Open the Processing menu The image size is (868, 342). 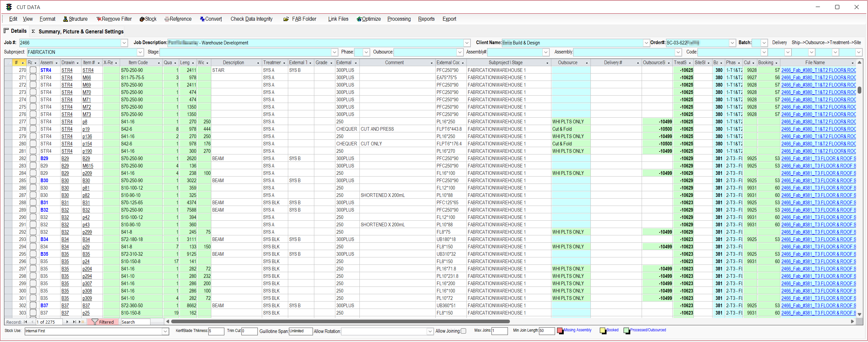click(x=399, y=19)
